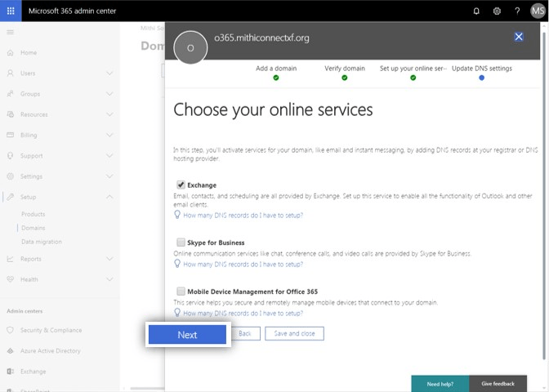
Task: Click the Azure Active Directory icon
Action: click(10, 350)
